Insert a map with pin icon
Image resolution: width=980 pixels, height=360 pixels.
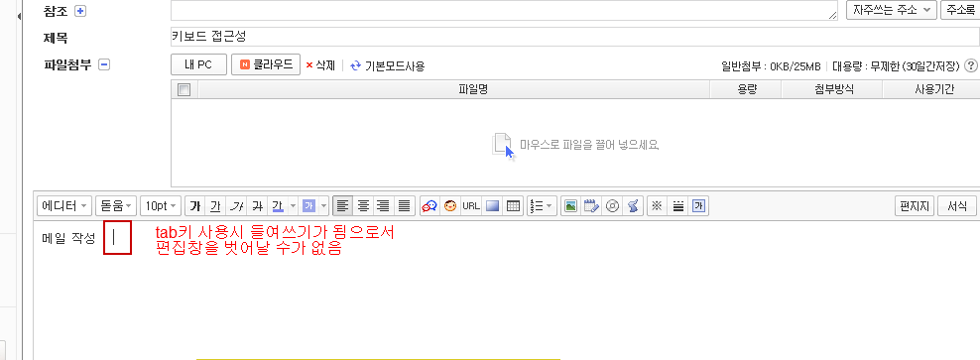pos(633,205)
